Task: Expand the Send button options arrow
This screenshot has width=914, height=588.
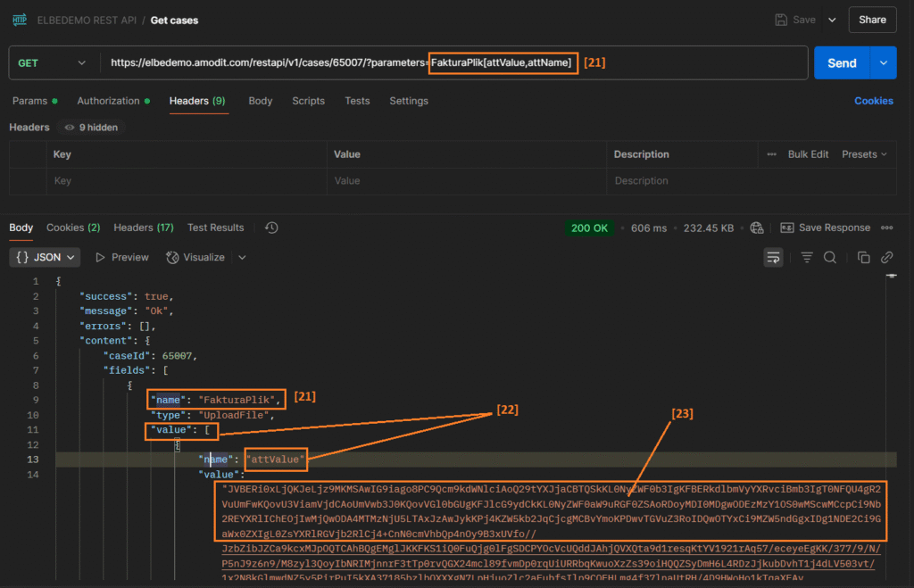Action: coord(884,63)
